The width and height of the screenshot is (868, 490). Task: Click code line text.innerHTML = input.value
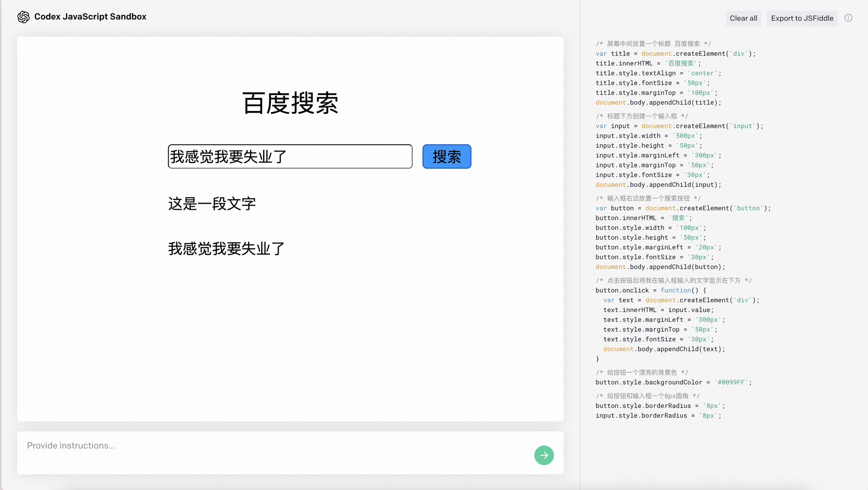(658, 310)
